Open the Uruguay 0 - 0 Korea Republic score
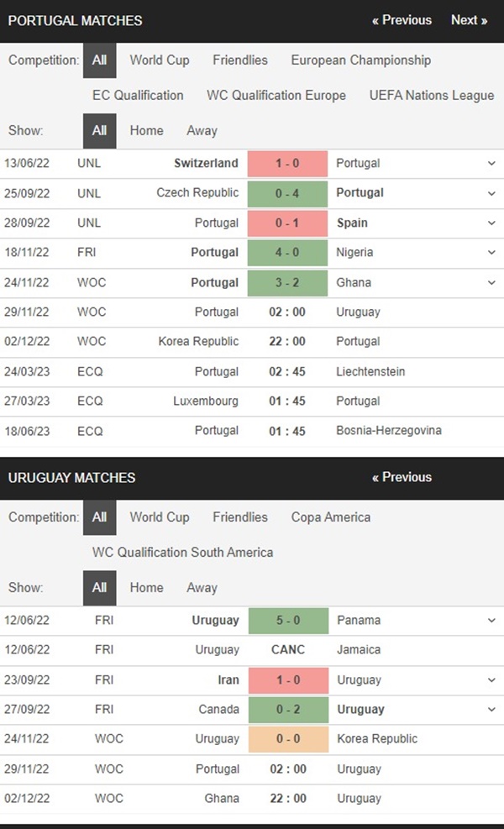Image resolution: width=504 pixels, height=829 pixels. pos(288,739)
